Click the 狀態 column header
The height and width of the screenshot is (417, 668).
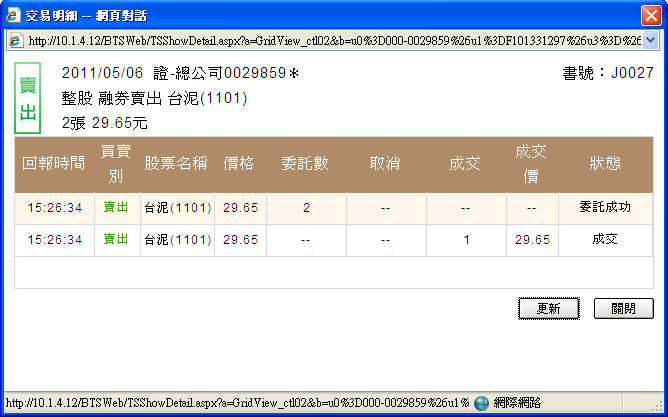605,164
